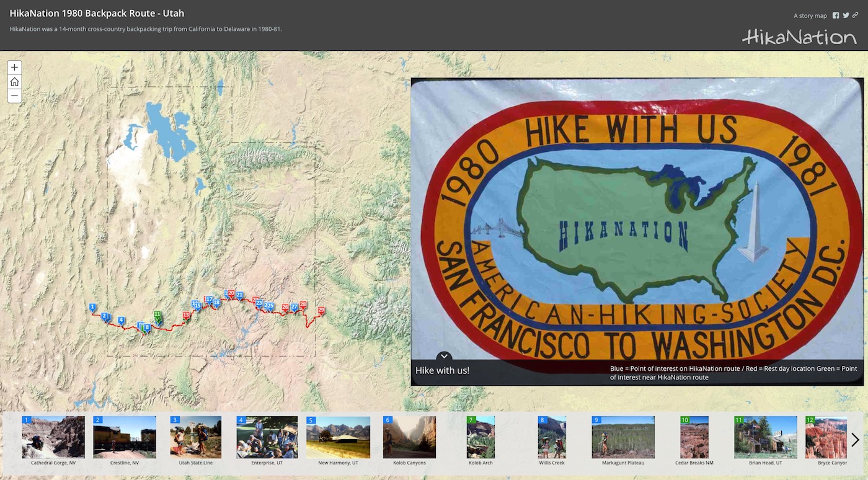Collapse the photo caption chevron

[444, 357]
